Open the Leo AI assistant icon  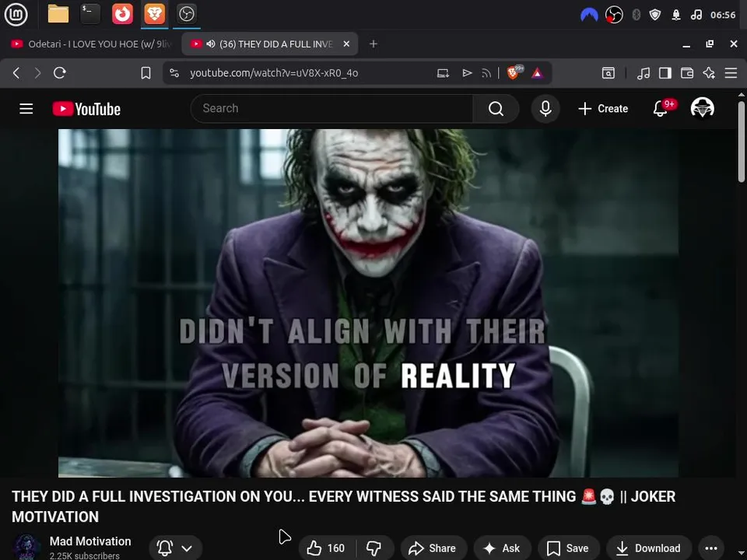(709, 73)
